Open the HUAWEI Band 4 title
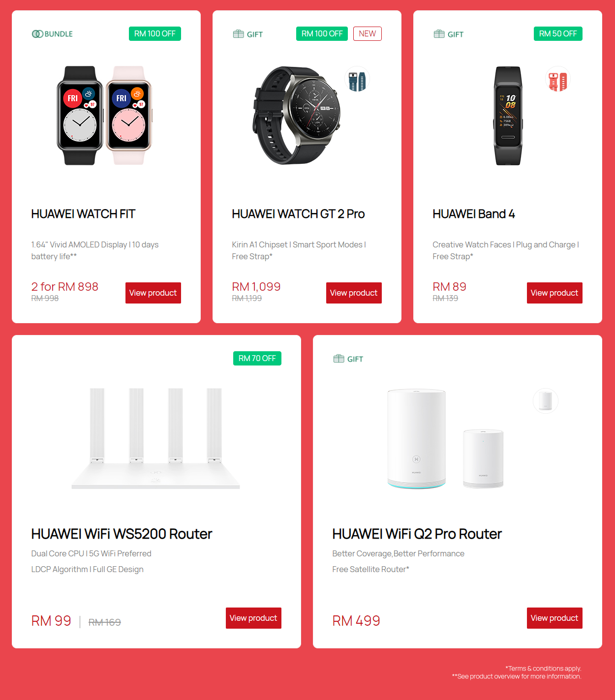This screenshot has height=700, width=615. pyautogui.click(x=474, y=214)
